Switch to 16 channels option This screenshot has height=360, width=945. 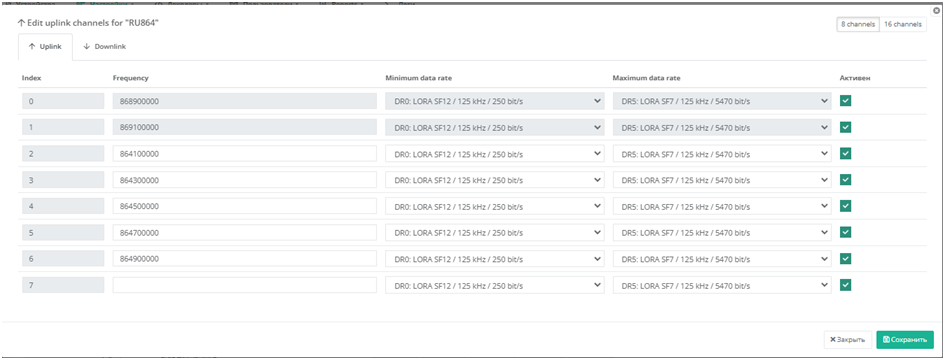[x=903, y=25]
